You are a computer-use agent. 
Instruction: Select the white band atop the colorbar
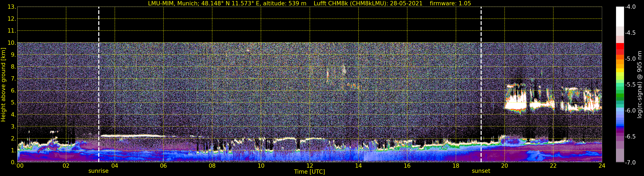click(620, 16)
